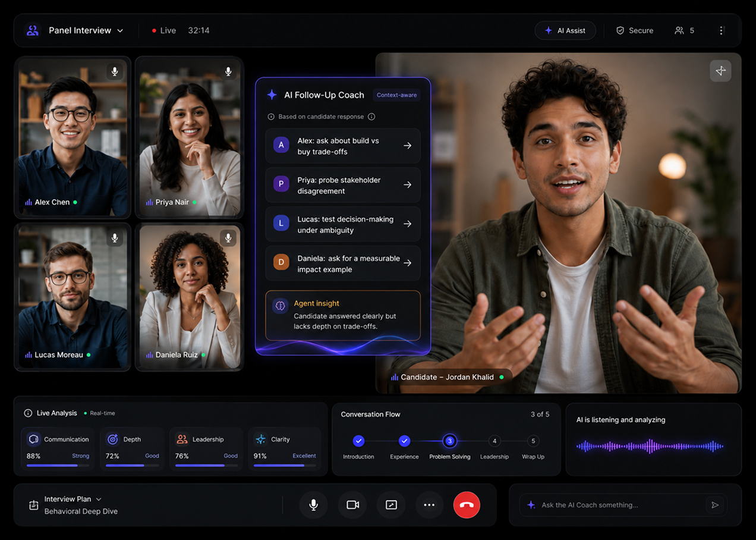Toggle Priya Nair's microphone icon
Viewport: 756px width, 540px height.
click(x=228, y=71)
